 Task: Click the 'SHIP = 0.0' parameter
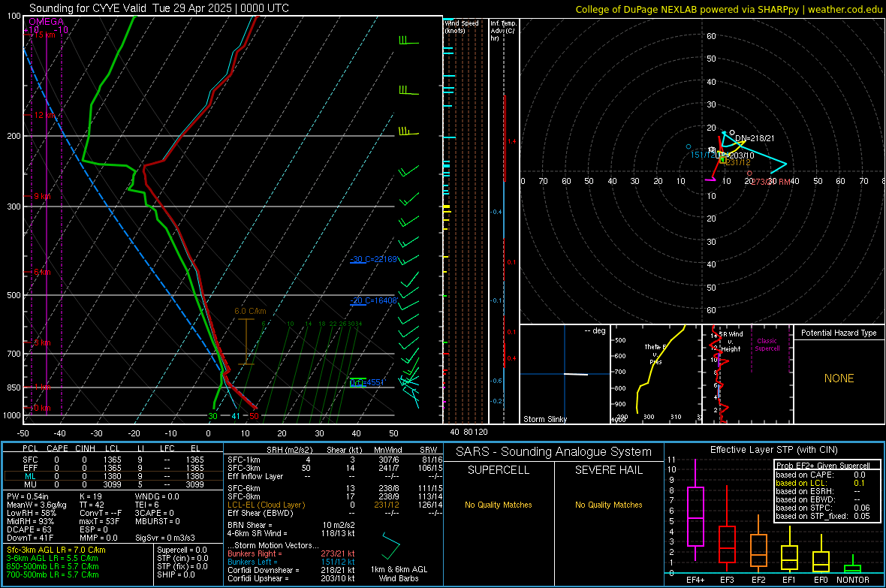click(x=176, y=574)
